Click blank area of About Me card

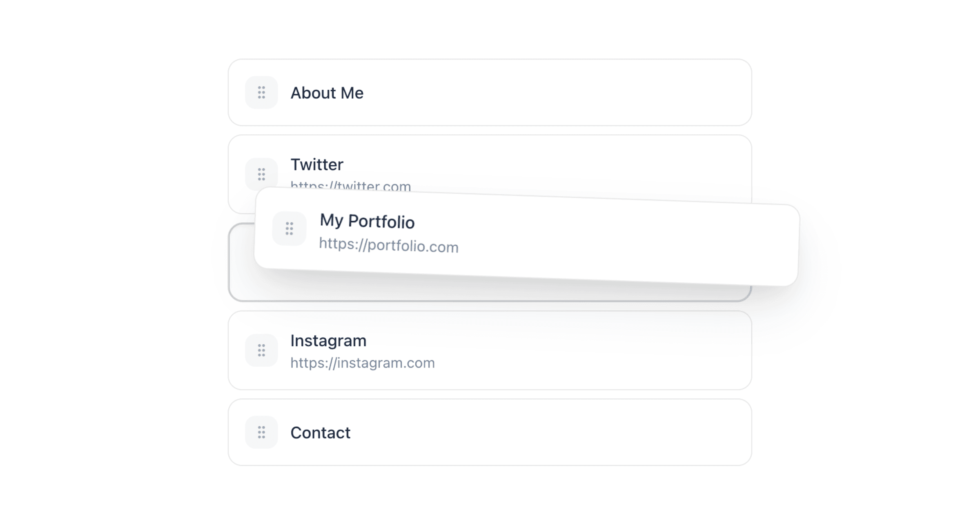point(572,93)
